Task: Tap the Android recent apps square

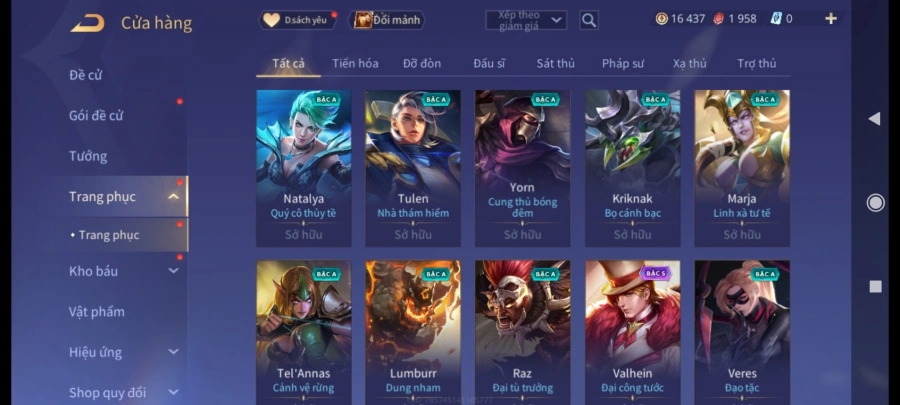Action: pos(875,286)
